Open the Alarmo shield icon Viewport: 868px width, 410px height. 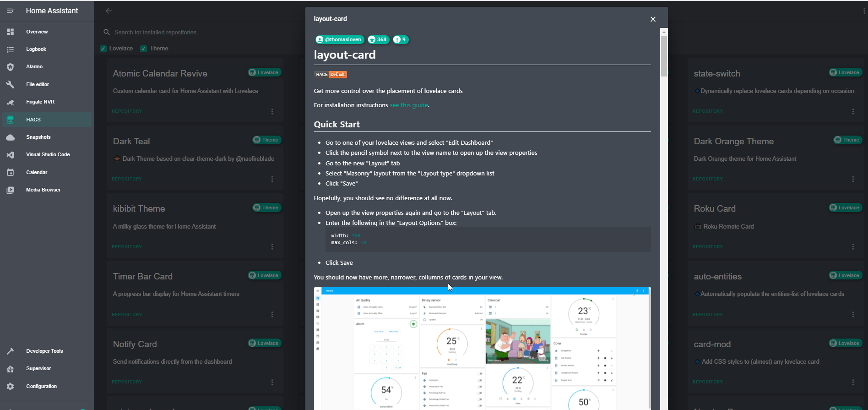coord(10,67)
